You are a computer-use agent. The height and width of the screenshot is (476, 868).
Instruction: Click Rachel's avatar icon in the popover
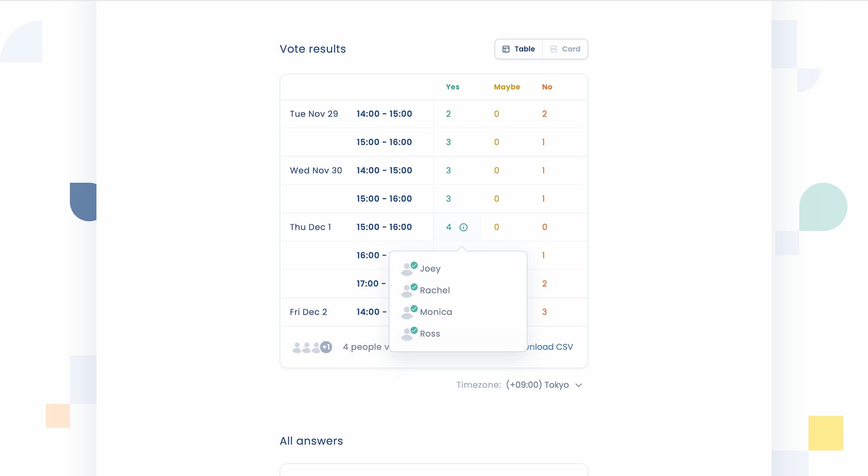pyautogui.click(x=408, y=290)
